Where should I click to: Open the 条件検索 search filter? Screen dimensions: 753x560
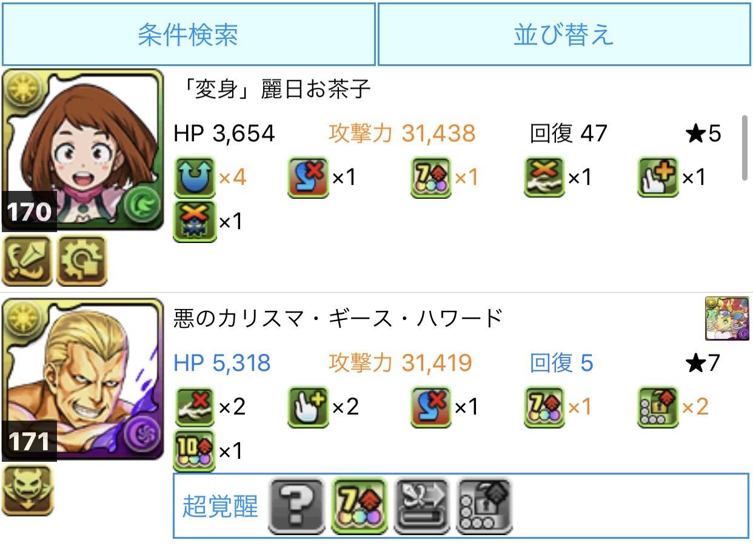(189, 35)
